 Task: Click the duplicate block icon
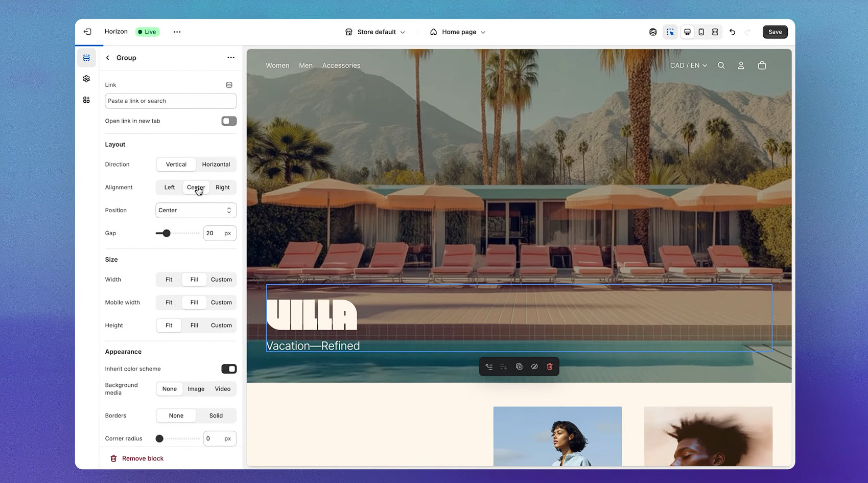519,366
